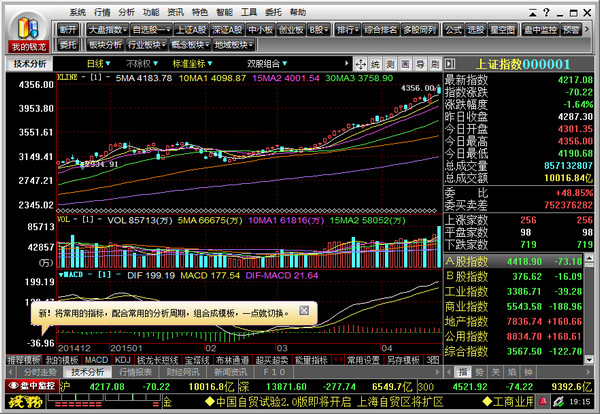Toggle the 关 tab in the right panel

pyautogui.click(x=496, y=372)
